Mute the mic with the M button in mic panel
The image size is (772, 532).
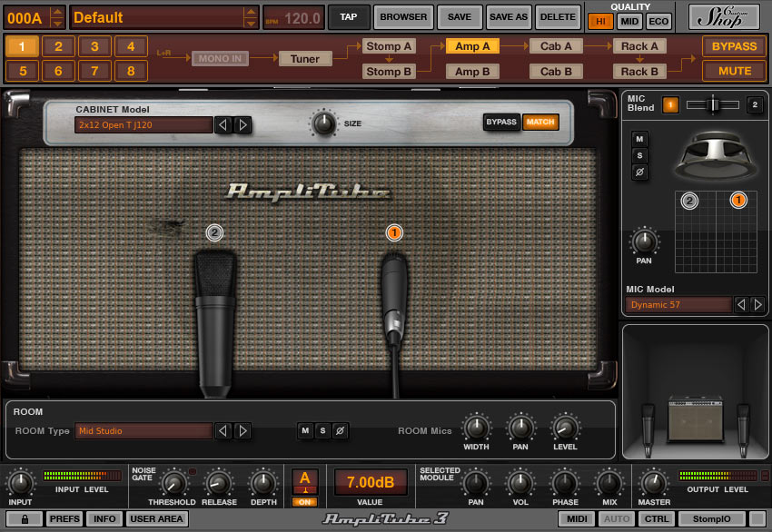pyautogui.click(x=639, y=139)
